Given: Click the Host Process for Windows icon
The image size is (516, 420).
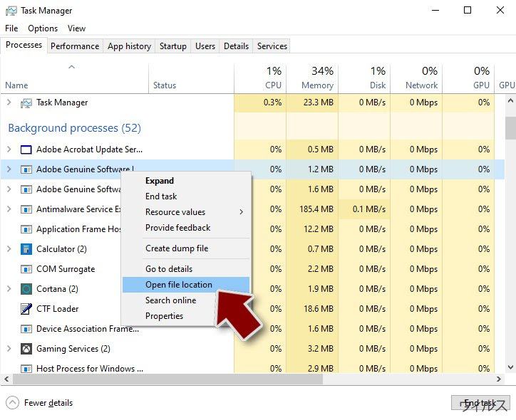Looking at the screenshot, I should pyautogui.click(x=26, y=369).
